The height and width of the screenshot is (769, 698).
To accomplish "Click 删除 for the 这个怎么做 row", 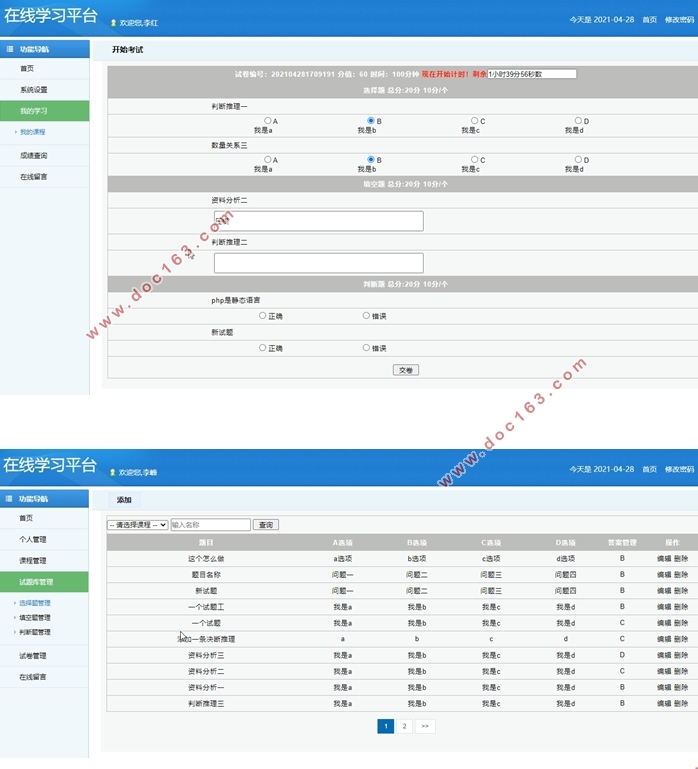I will click(681, 559).
